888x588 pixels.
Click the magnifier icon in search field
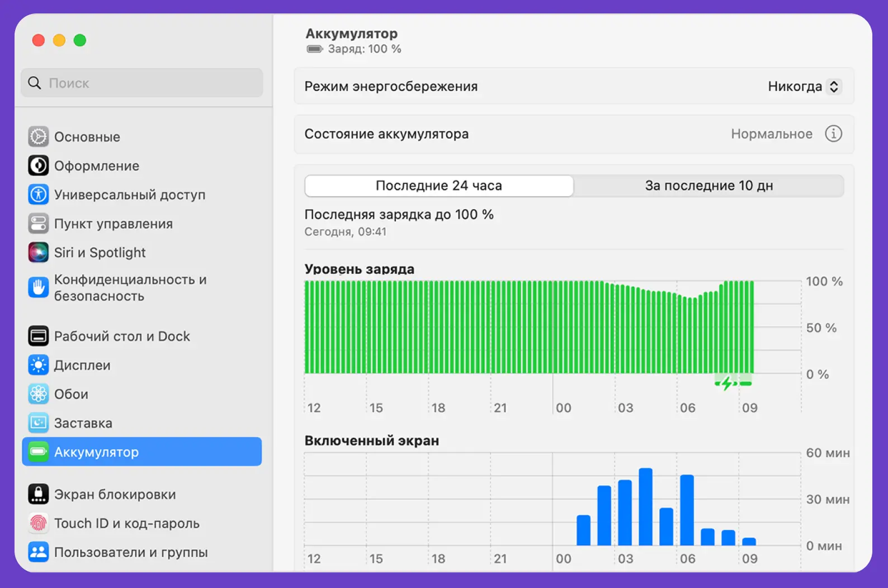point(35,83)
